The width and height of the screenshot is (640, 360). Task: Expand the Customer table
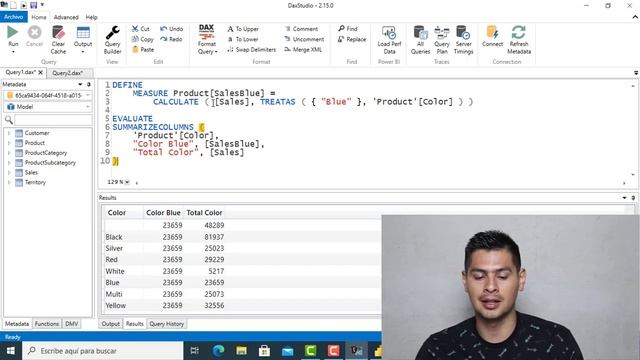[x=9, y=133]
